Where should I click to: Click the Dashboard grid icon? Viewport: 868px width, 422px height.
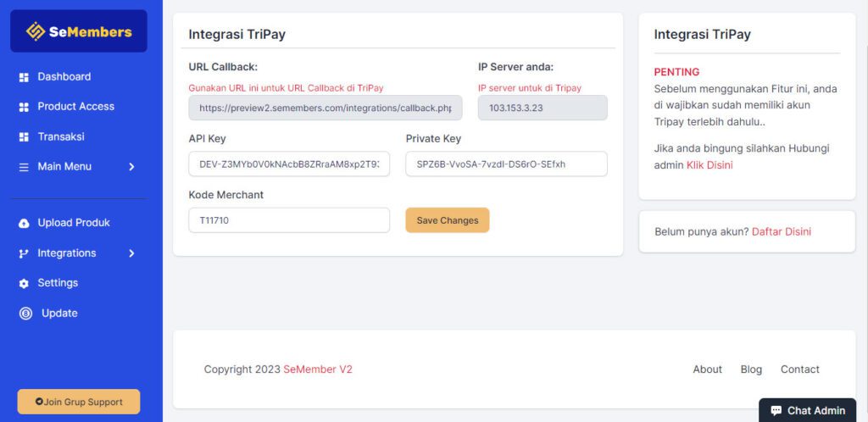[x=24, y=77]
